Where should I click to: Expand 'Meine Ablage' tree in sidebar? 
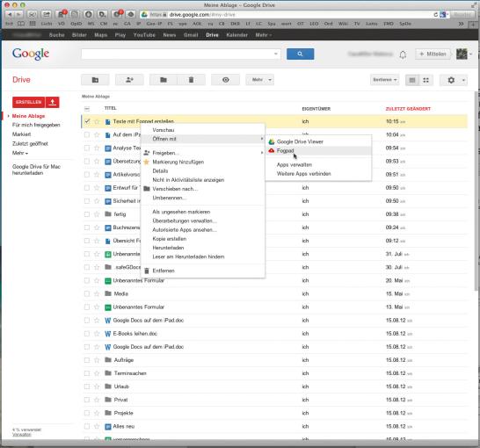[8, 116]
